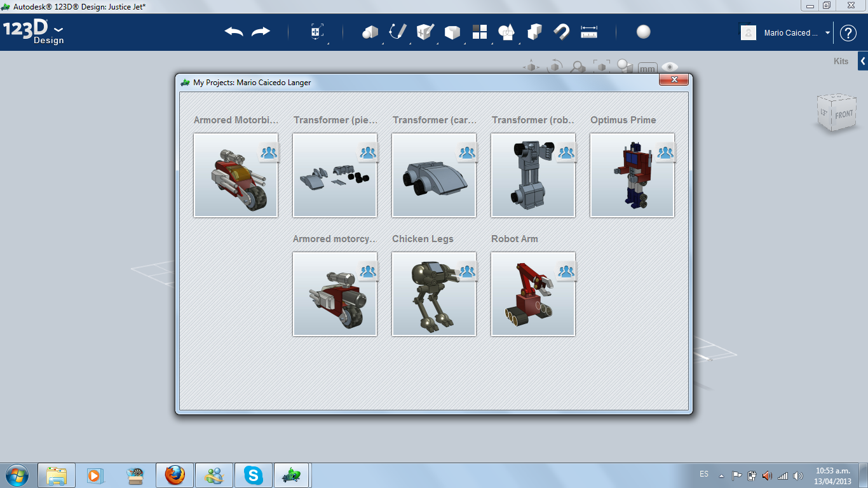Open the Grouping tool menu
The image size is (868, 488).
506,32
